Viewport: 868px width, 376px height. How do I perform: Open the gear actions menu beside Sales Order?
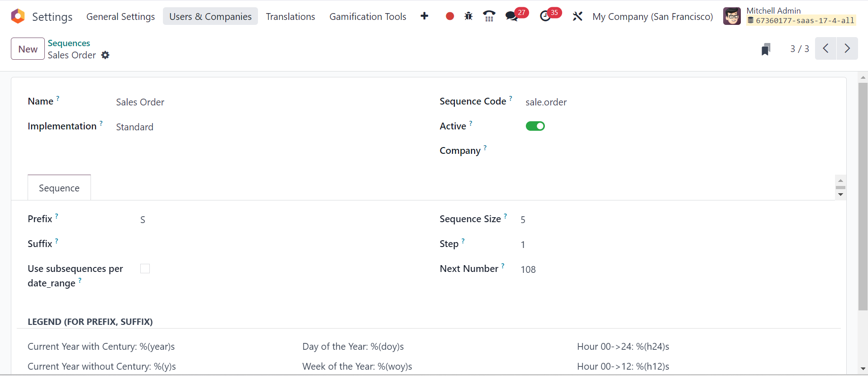pos(105,55)
